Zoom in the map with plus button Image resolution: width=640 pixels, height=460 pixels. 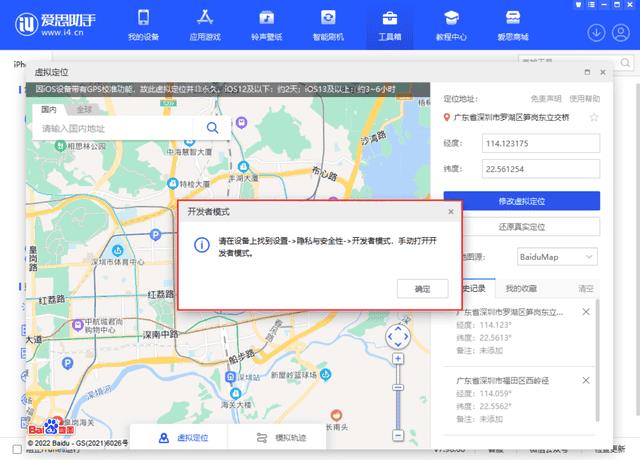pos(398,359)
